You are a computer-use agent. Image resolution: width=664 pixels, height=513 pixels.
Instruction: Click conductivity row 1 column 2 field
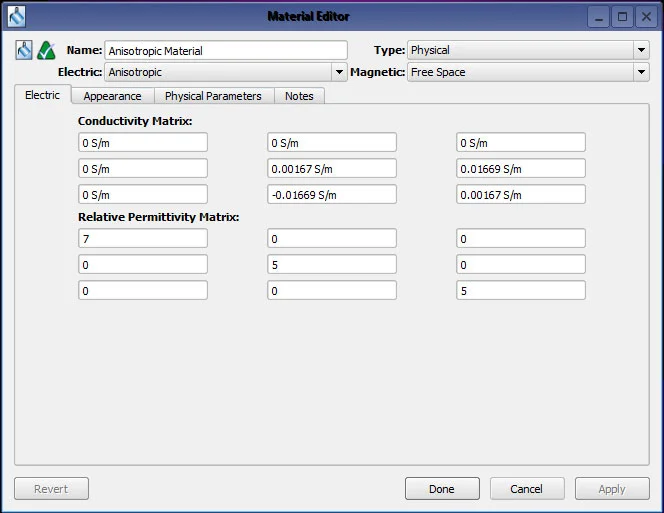[332, 143]
